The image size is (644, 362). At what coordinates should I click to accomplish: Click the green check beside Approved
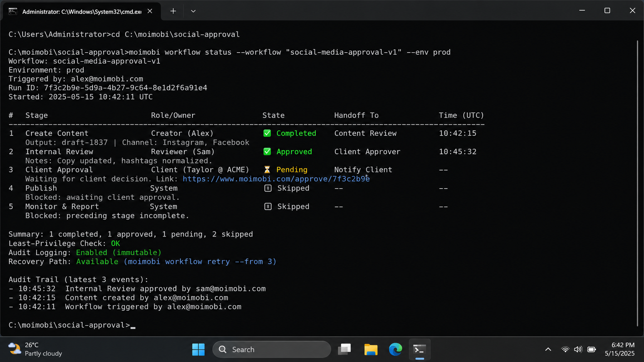click(x=267, y=152)
